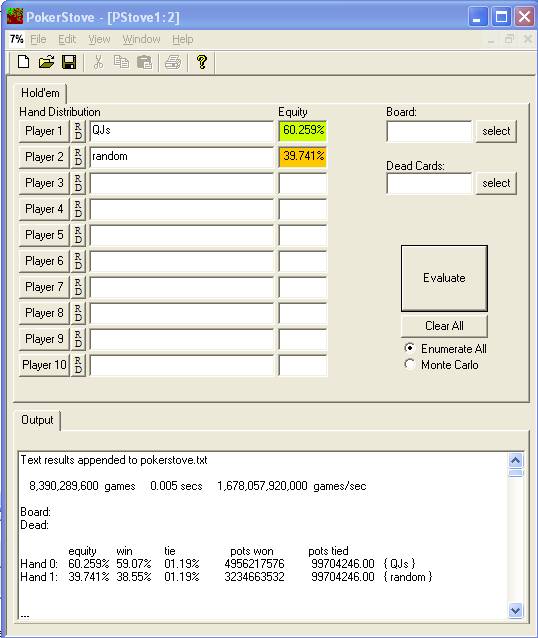Click the orange 39.741% equity box
This screenshot has width=538, height=638.
[x=303, y=157]
